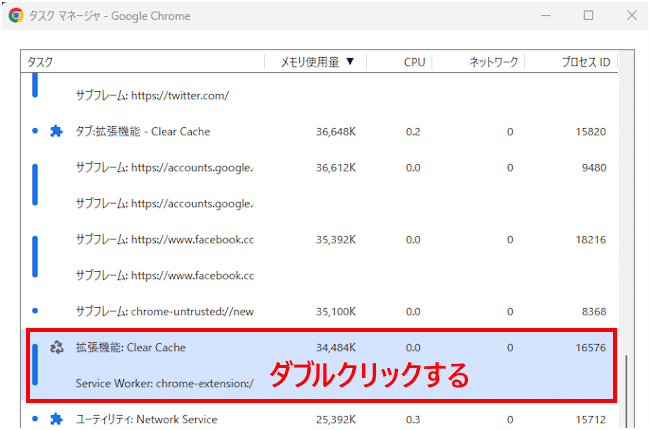Click memory value 36,612K
The width and height of the screenshot is (650, 430).
tap(336, 168)
